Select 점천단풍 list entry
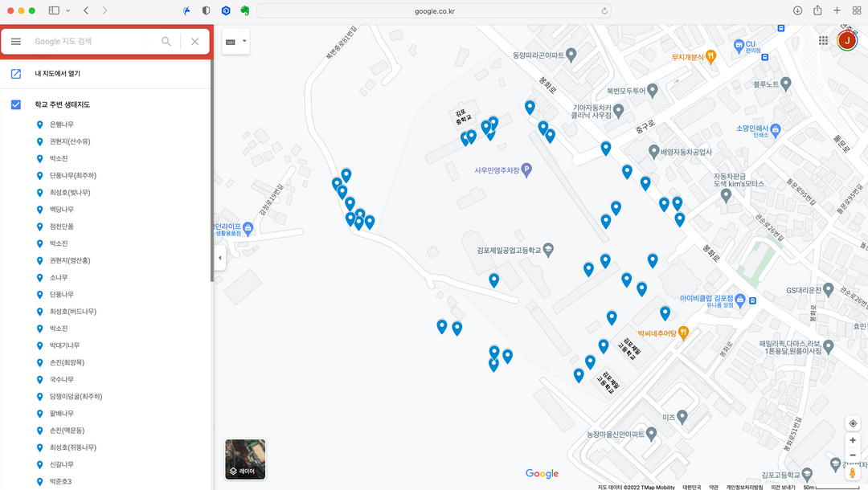 (x=61, y=227)
